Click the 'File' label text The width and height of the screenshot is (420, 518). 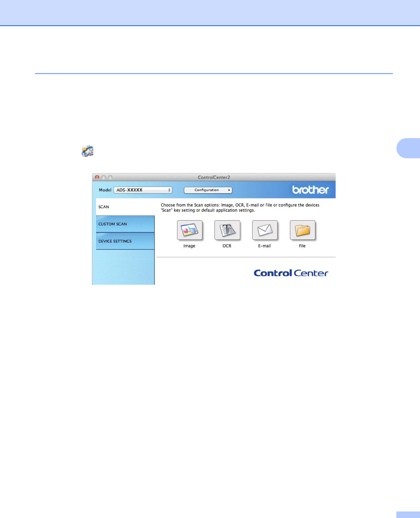302,246
